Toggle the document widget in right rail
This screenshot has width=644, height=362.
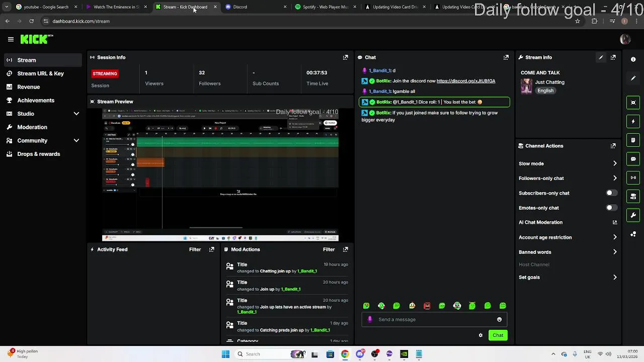click(633, 140)
